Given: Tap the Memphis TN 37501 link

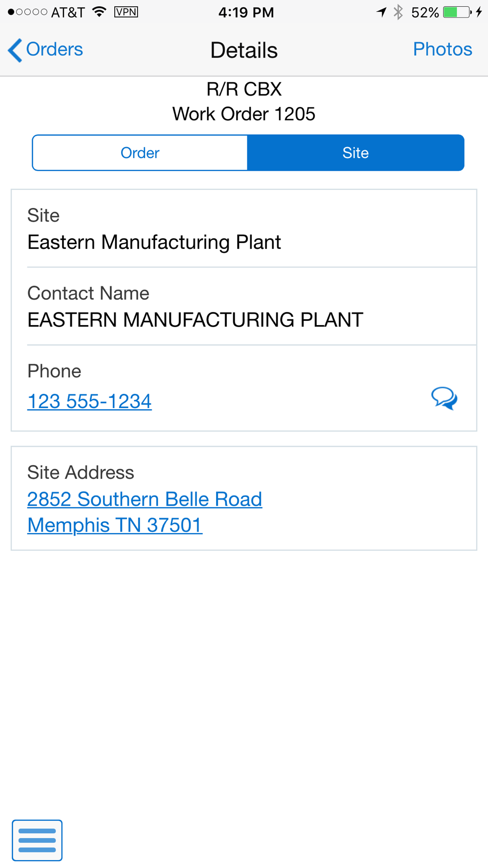Looking at the screenshot, I should coord(115,525).
